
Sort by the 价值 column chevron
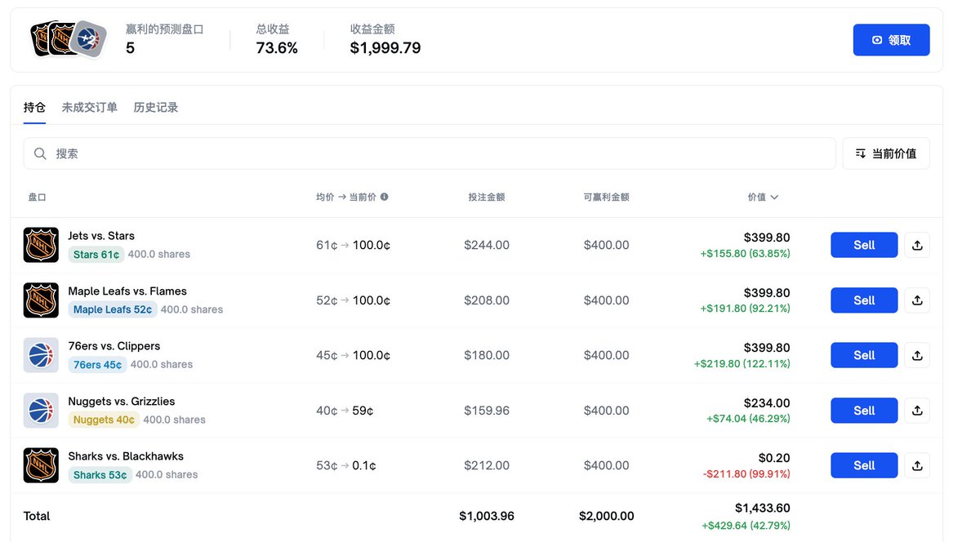pyautogui.click(x=774, y=198)
